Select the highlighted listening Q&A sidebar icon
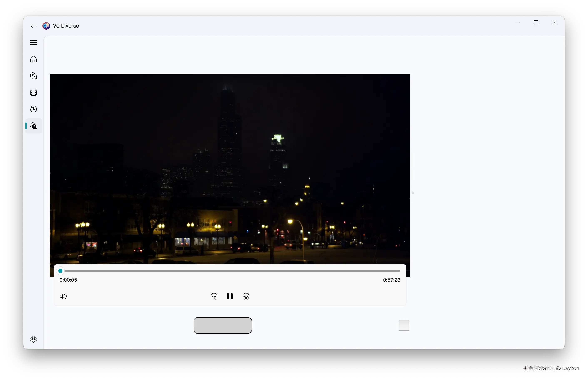 point(34,126)
